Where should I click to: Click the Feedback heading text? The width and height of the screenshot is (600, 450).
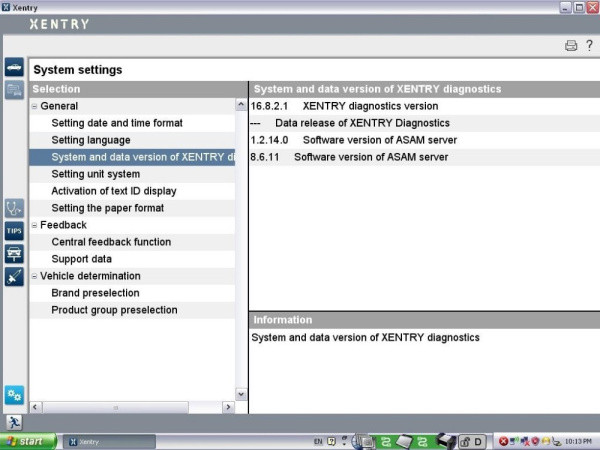64,225
